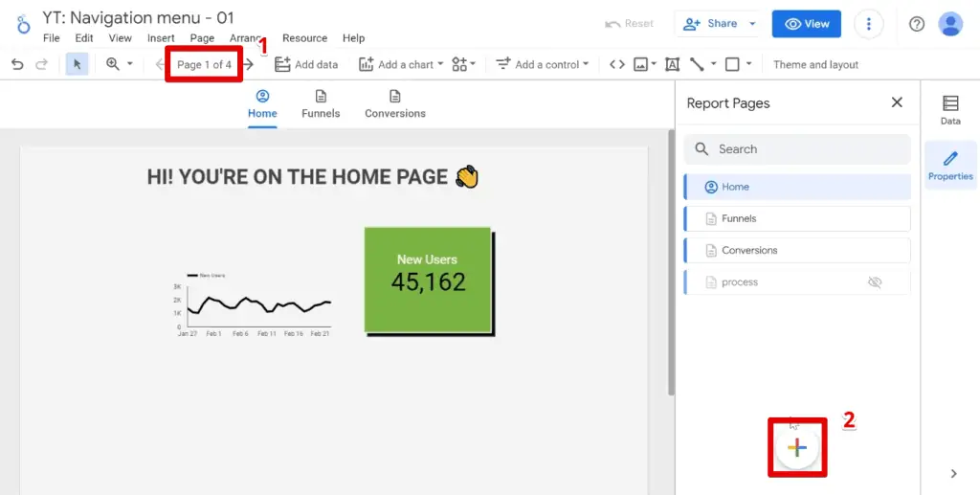Click the blue View button
The height and width of the screenshot is (495, 980).
[x=806, y=24]
